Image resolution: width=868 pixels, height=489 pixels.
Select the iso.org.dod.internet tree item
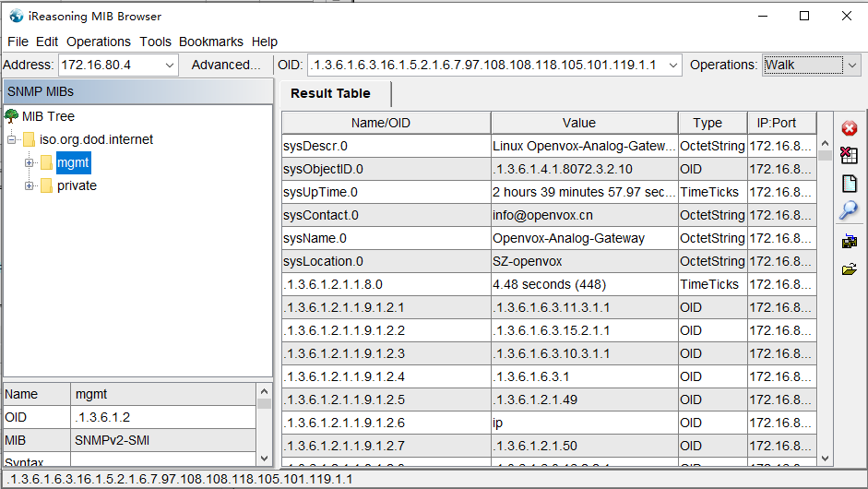(x=96, y=139)
